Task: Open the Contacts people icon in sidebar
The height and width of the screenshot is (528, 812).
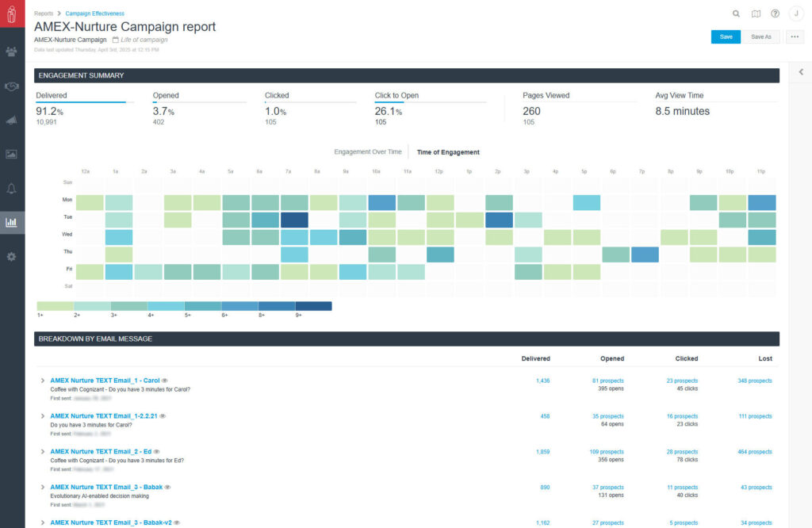Action: tap(11, 52)
